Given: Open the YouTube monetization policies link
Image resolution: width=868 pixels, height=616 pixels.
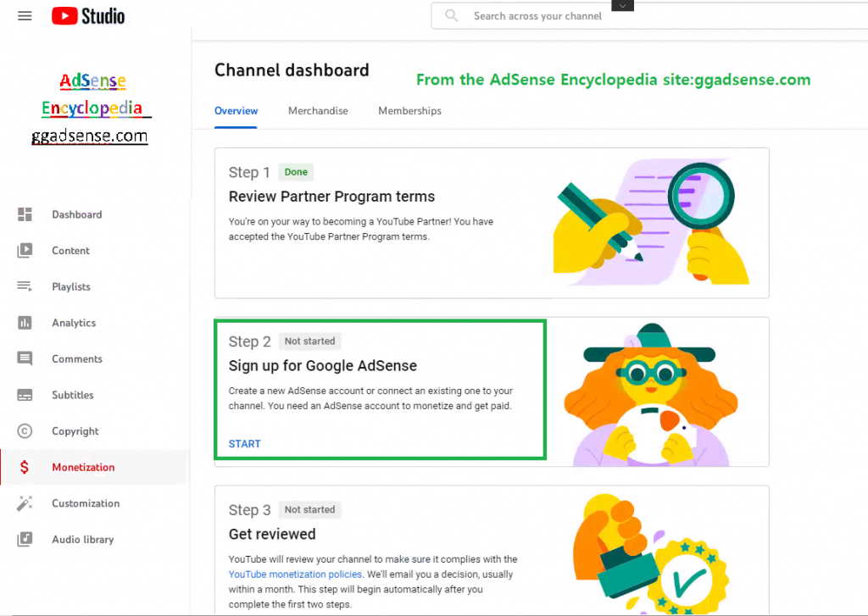Looking at the screenshot, I should tap(295, 574).
